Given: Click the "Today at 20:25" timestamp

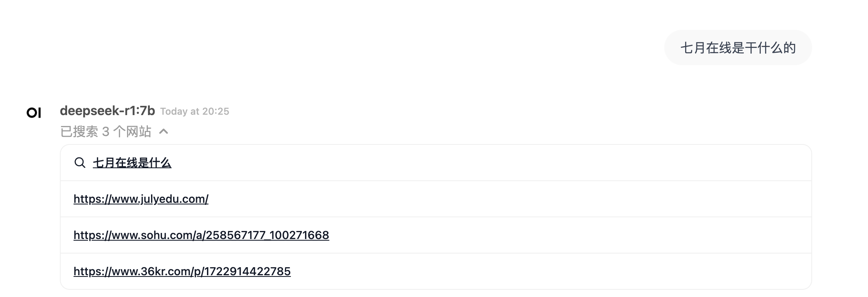Looking at the screenshot, I should [x=194, y=111].
